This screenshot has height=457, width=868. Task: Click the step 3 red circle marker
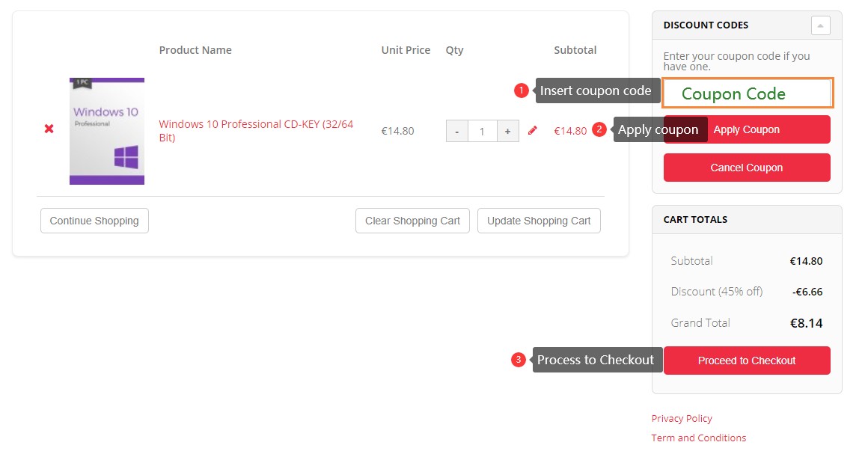tap(518, 360)
